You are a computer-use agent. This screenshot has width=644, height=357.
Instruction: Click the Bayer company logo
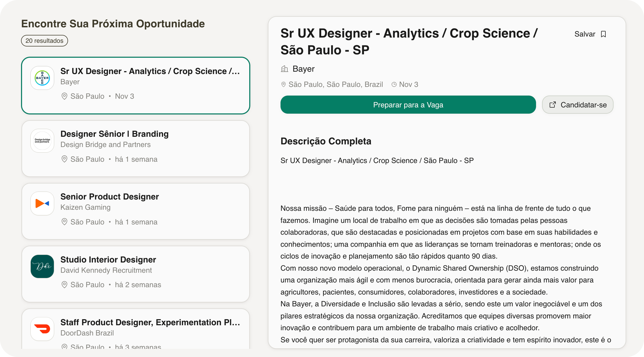coord(42,78)
